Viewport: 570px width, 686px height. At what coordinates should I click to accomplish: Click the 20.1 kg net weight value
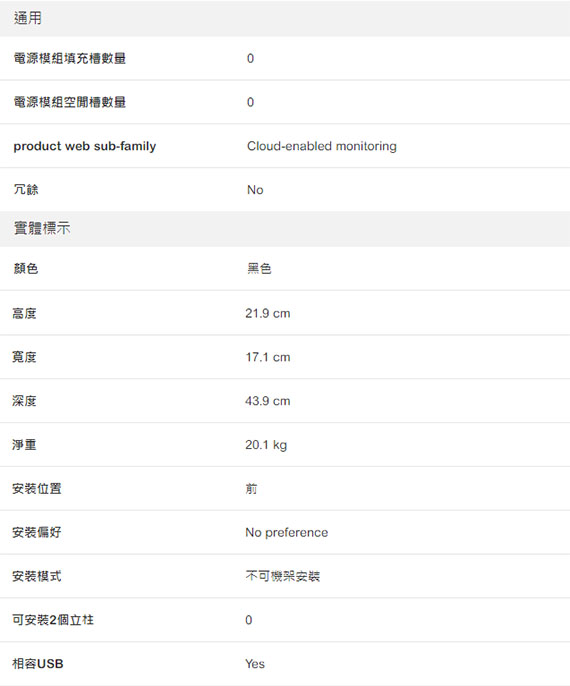point(266,445)
